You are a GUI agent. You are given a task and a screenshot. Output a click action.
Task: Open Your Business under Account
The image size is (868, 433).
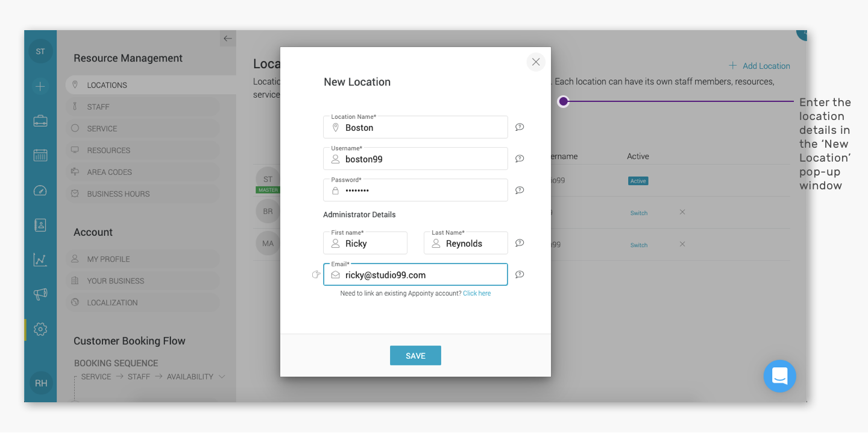(143, 280)
